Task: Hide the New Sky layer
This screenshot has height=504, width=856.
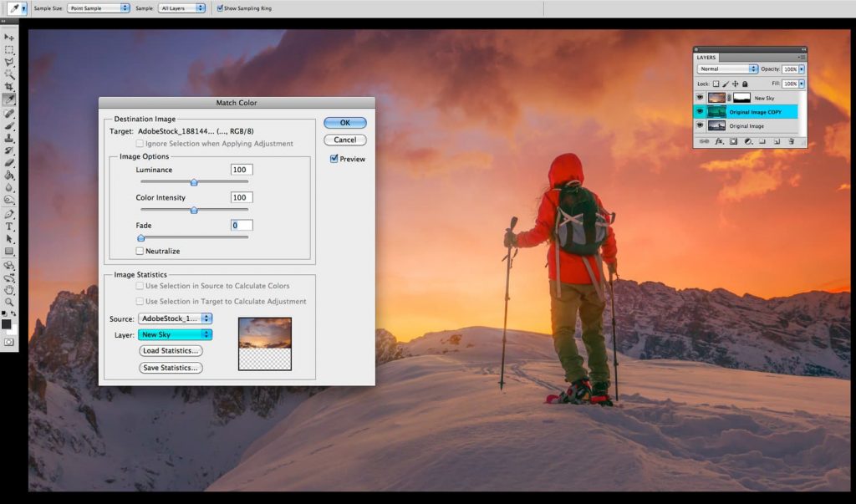Action: (x=700, y=98)
